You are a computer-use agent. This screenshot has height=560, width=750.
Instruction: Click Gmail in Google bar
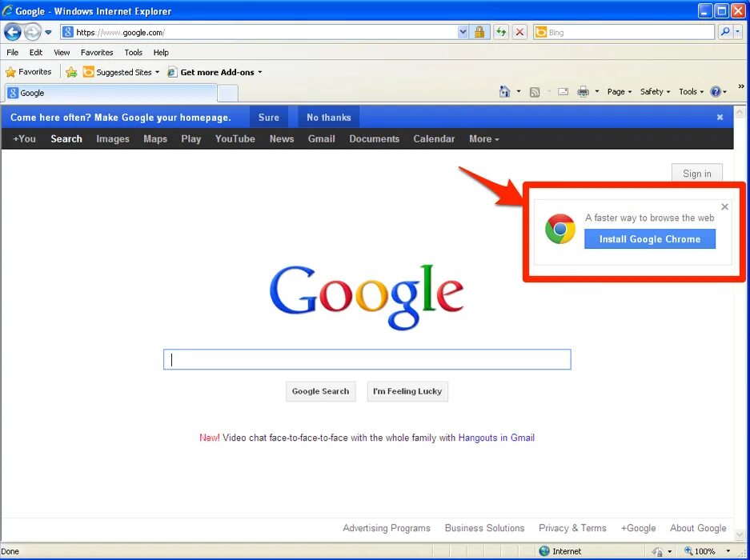(x=321, y=138)
